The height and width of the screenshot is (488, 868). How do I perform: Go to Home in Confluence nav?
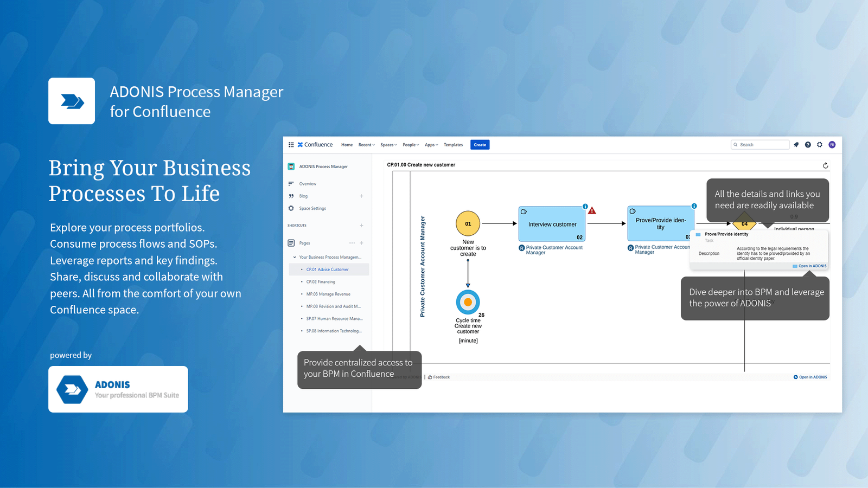click(347, 145)
